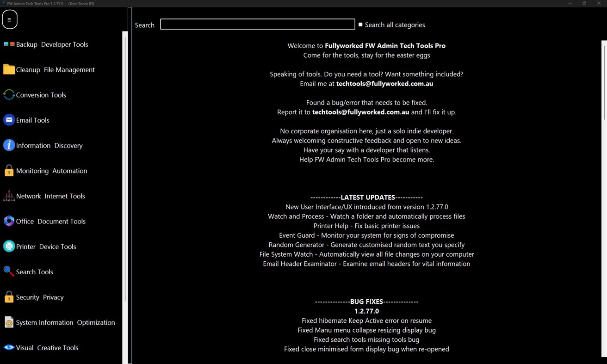607x364 pixels.
Task: Click the Search Tools magnifier icon
Action: pyautogui.click(x=9, y=271)
